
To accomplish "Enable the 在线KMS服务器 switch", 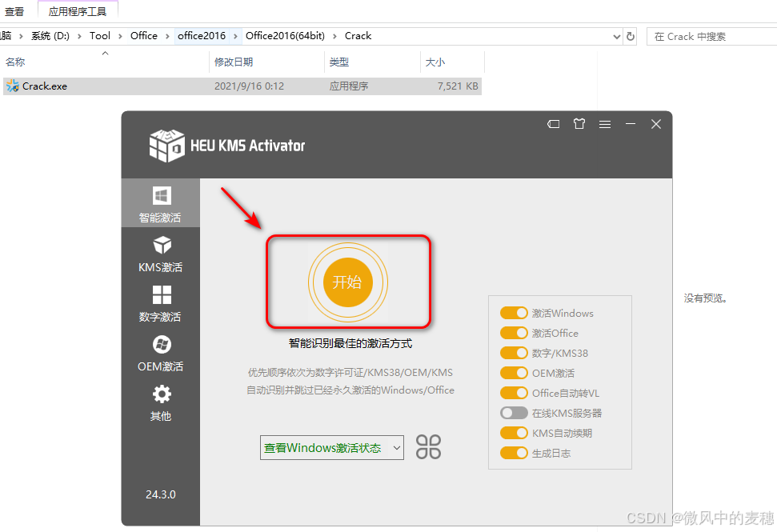I will [x=514, y=413].
